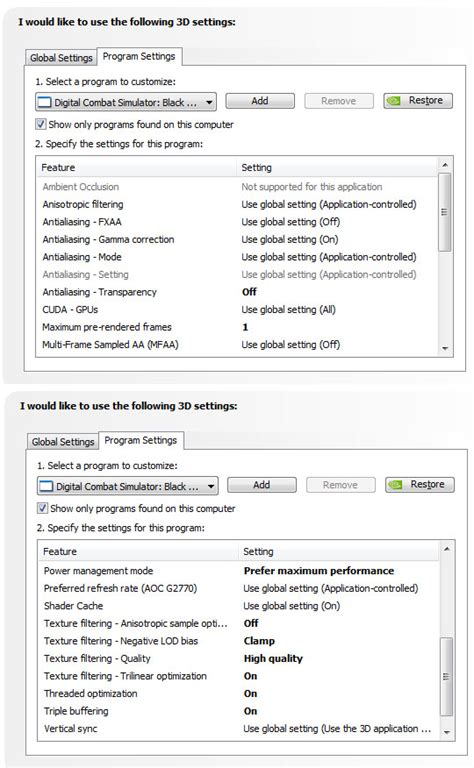
Task: Click the NVIDIA logo on lower Restore button
Action: [x=395, y=485]
